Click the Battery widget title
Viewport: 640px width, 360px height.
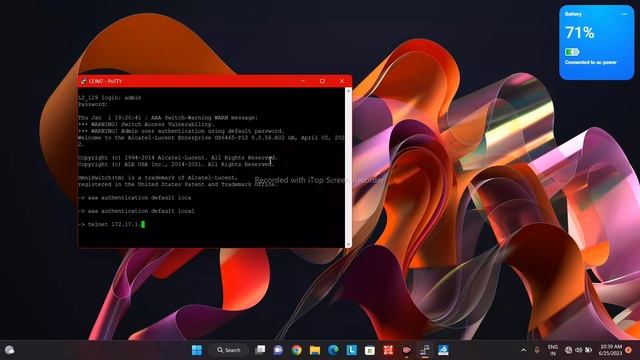[x=573, y=14]
